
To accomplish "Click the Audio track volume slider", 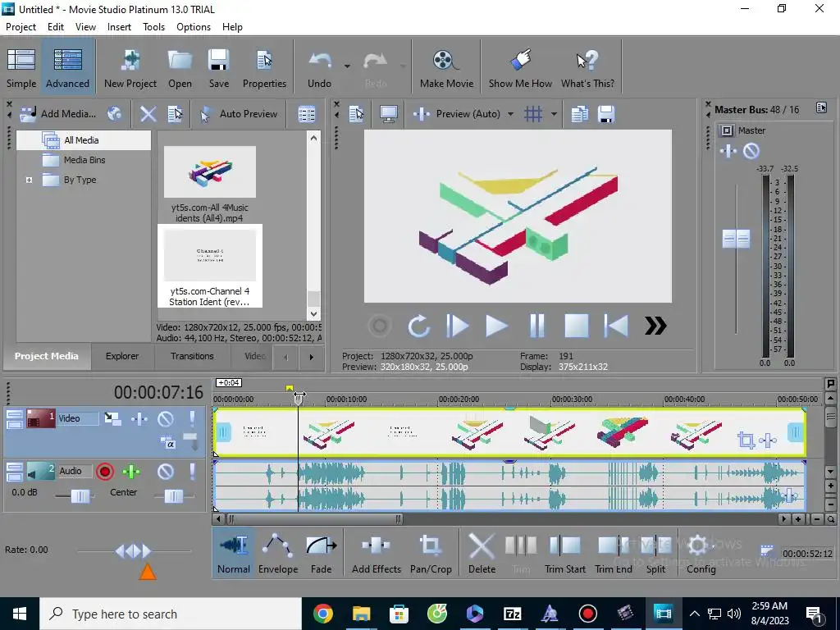I will (80, 496).
